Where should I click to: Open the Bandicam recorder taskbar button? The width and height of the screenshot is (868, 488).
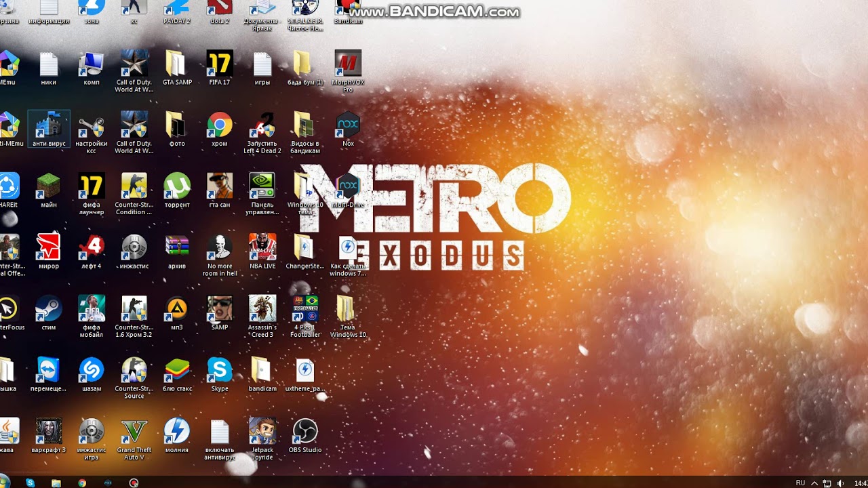coord(134,483)
